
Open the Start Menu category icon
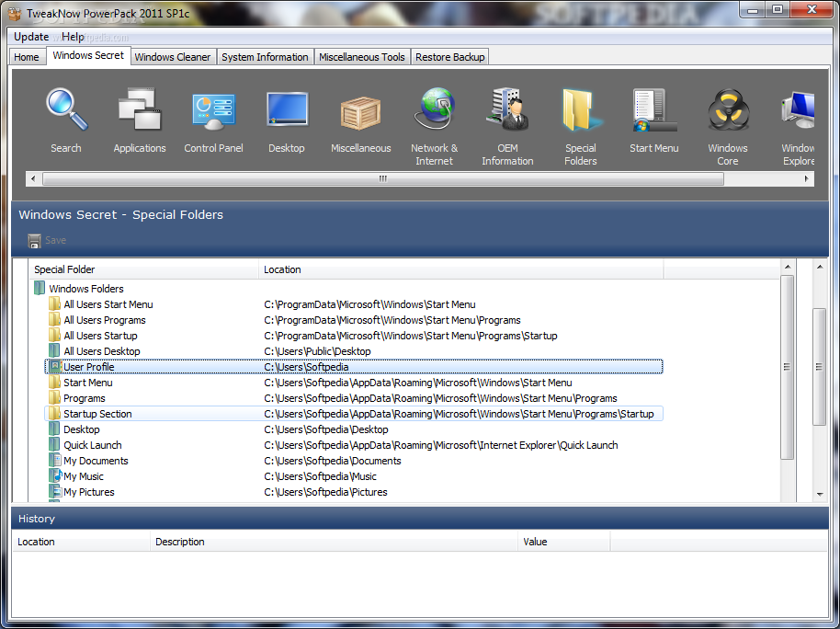tap(654, 110)
